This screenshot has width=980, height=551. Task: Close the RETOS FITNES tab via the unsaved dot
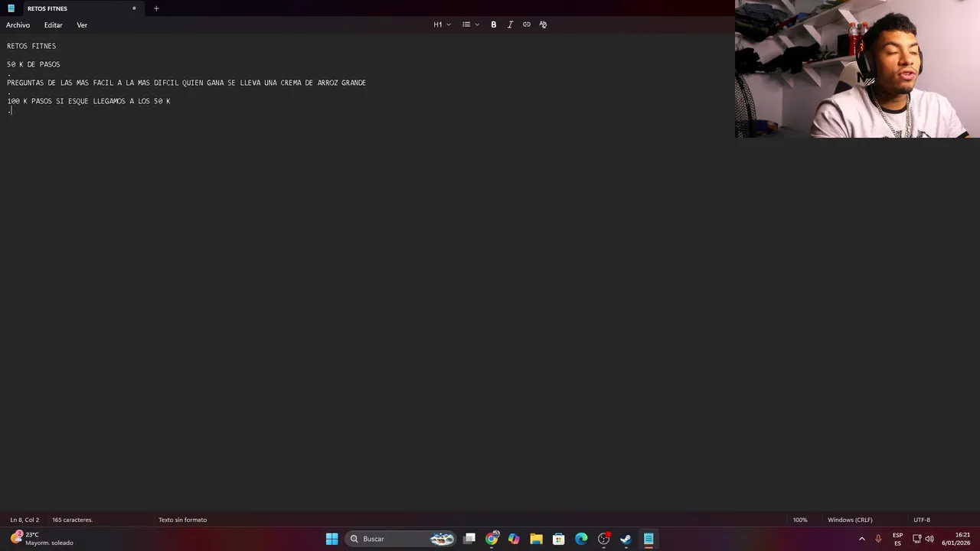[x=134, y=8]
